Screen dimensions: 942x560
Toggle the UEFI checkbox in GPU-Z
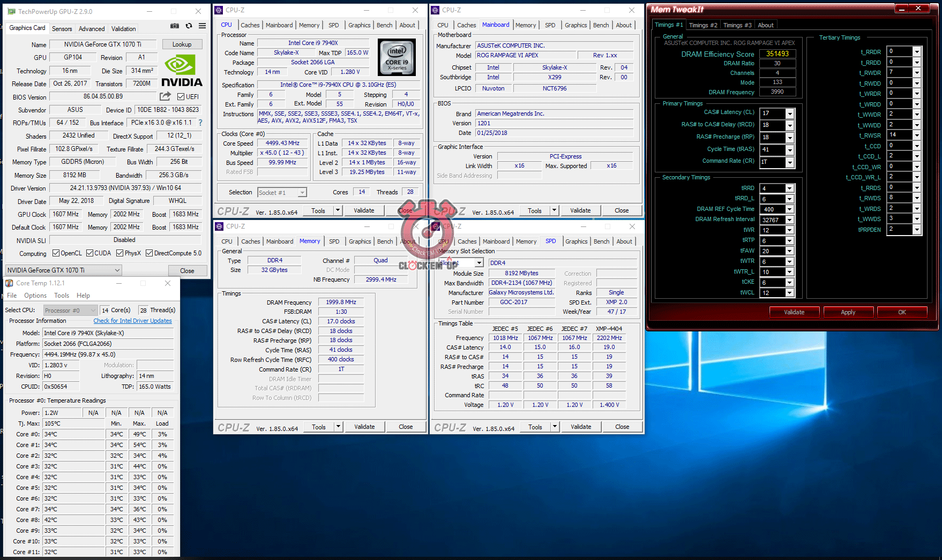180,96
